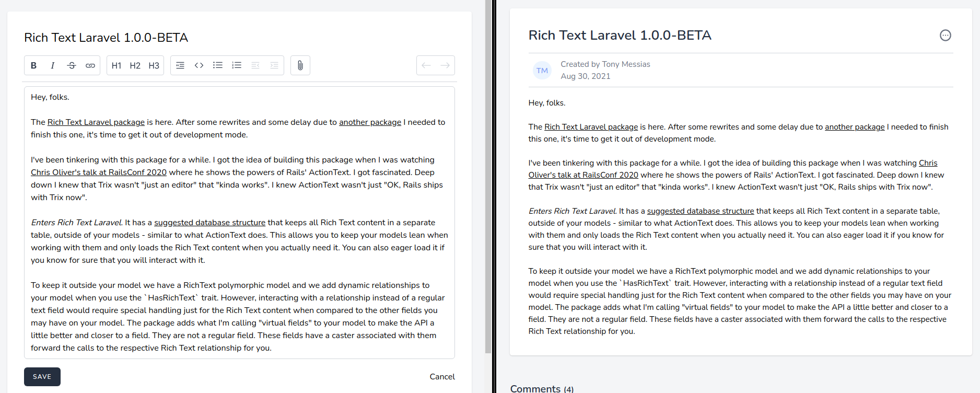Open 'another package' link in preview
This screenshot has height=393, width=980.
[x=855, y=127]
